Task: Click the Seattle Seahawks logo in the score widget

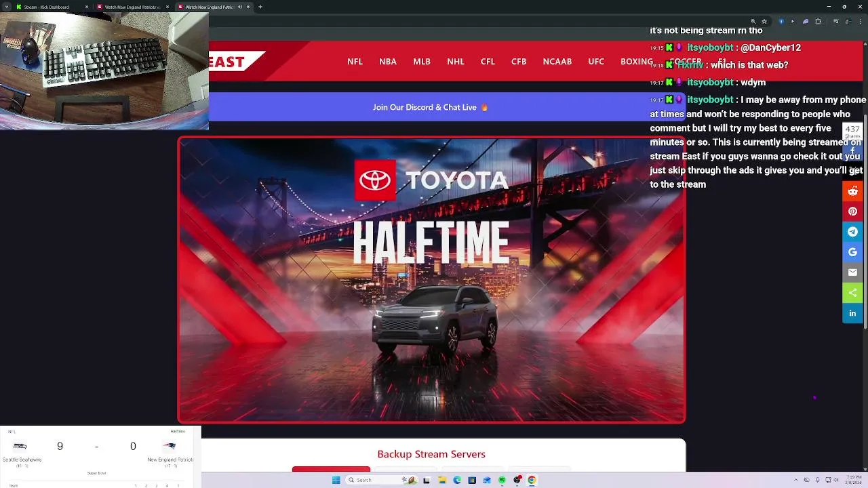Action: [x=21, y=446]
